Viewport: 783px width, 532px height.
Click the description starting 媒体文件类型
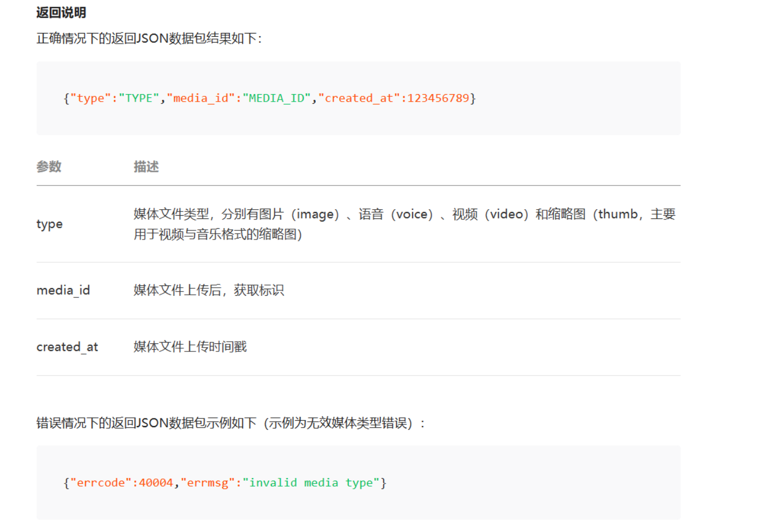(x=404, y=224)
